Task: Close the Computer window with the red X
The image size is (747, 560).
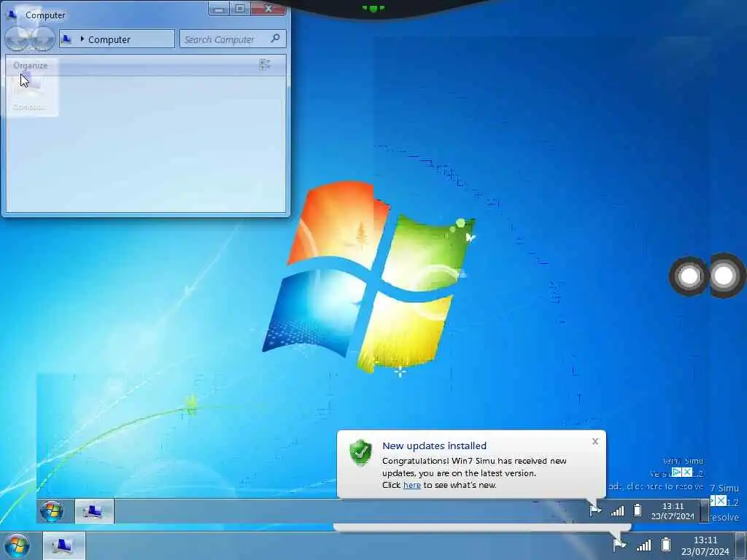Action: click(x=268, y=9)
